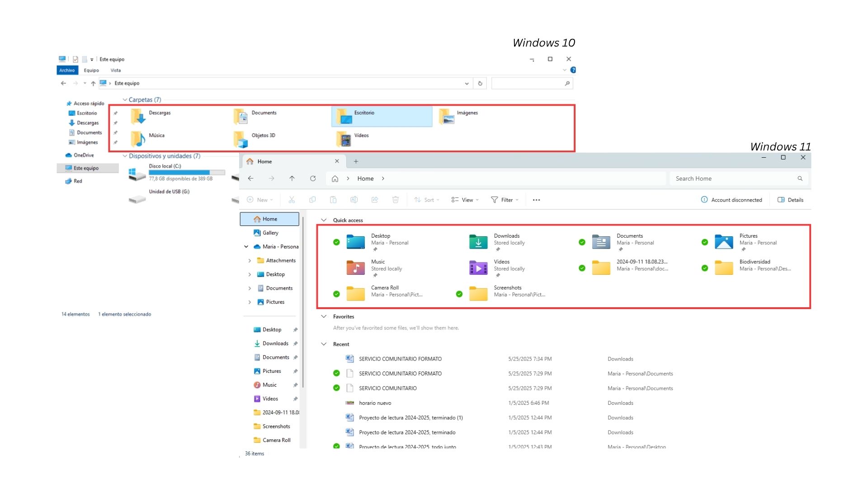Click the Refresh icon in Windows 11 Explorer
Screen dimensions: 868x488
tap(313, 178)
